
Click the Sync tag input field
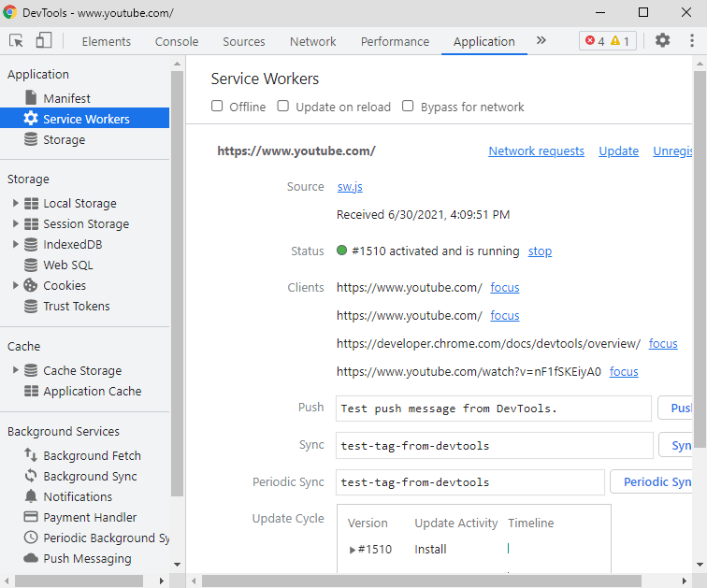click(x=494, y=445)
